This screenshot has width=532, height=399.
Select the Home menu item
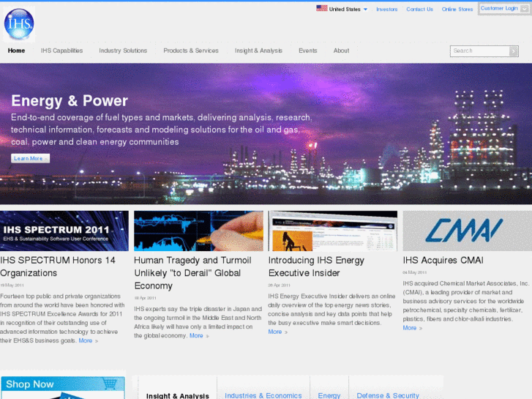(x=16, y=51)
